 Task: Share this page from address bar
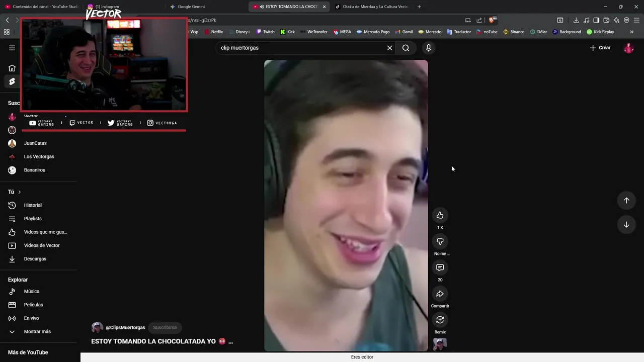(x=479, y=20)
